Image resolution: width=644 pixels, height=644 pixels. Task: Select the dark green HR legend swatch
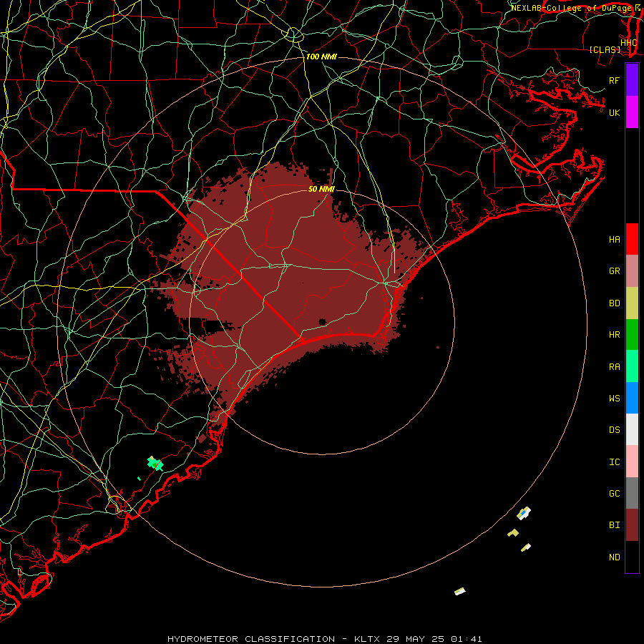point(632,335)
